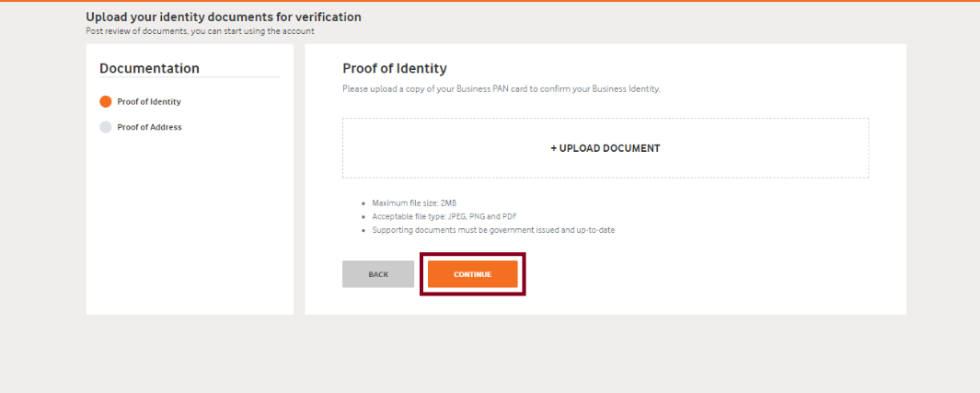Click the divider line under Documentation heading
This screenshot has height=393, width=980.
point(190,77)
